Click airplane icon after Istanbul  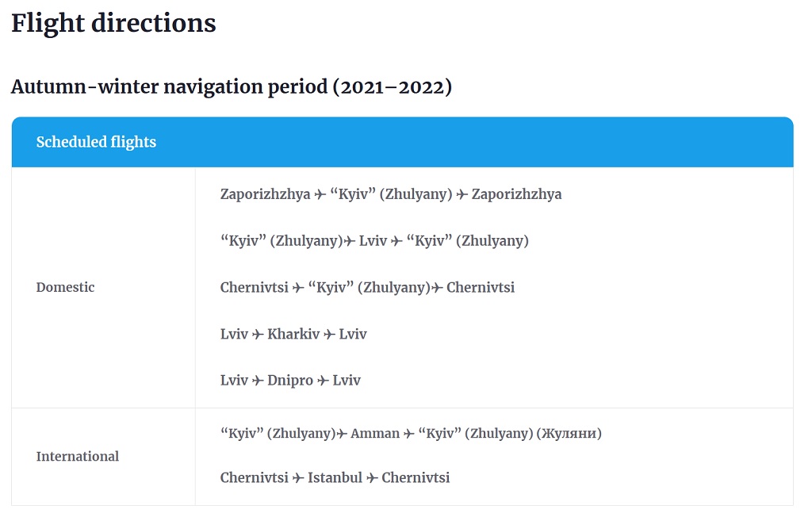(373, 478)
